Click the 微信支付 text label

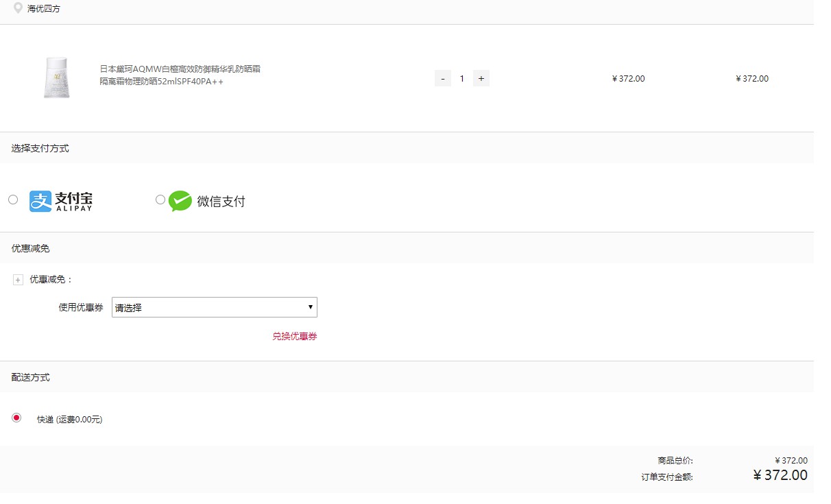pyautogui.click(x=221, y=202)
